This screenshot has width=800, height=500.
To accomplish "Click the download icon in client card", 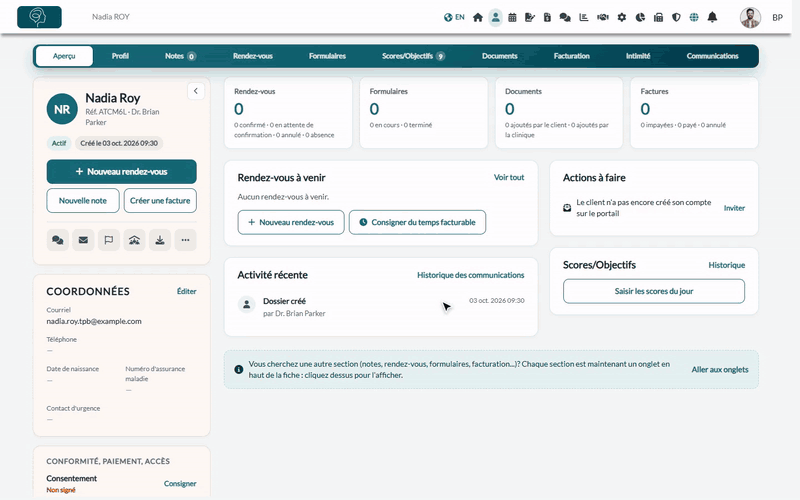I will point(160,240).
